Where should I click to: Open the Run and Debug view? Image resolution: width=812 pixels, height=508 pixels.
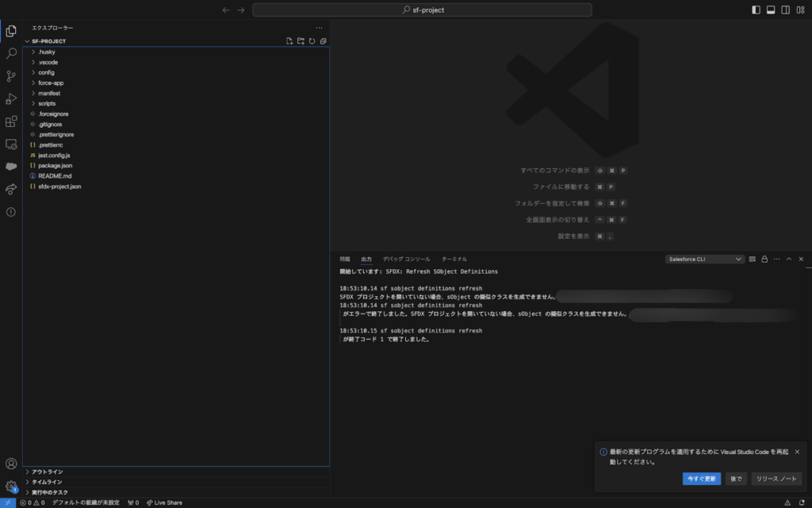[11, 99]
